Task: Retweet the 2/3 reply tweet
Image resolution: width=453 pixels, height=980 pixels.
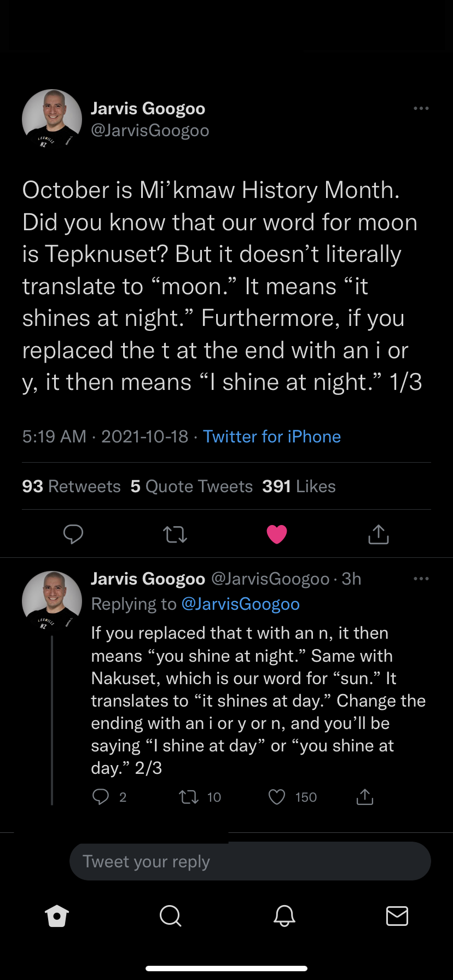Action: (x=189, y=797)
